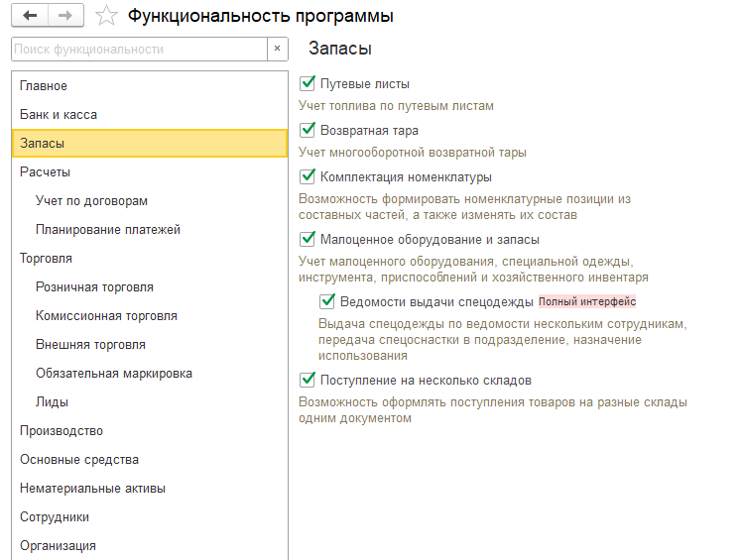
Task: Uncheck Ведомости выдачи спецодежды
Action: coord(327,301)
